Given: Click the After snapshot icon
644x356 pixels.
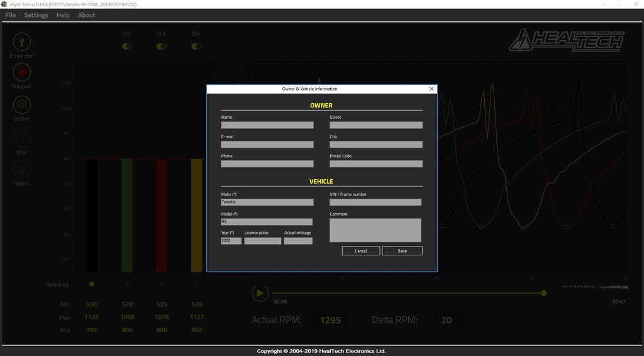Looking at the screenshot, I should pos(21,138).
